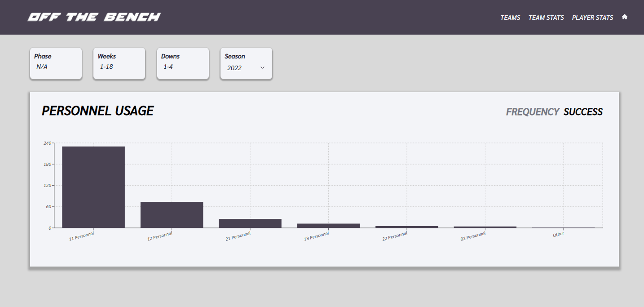The image size is (644, 307).
Task: Select the 13 Personnel bar
Action: [328, 226]
